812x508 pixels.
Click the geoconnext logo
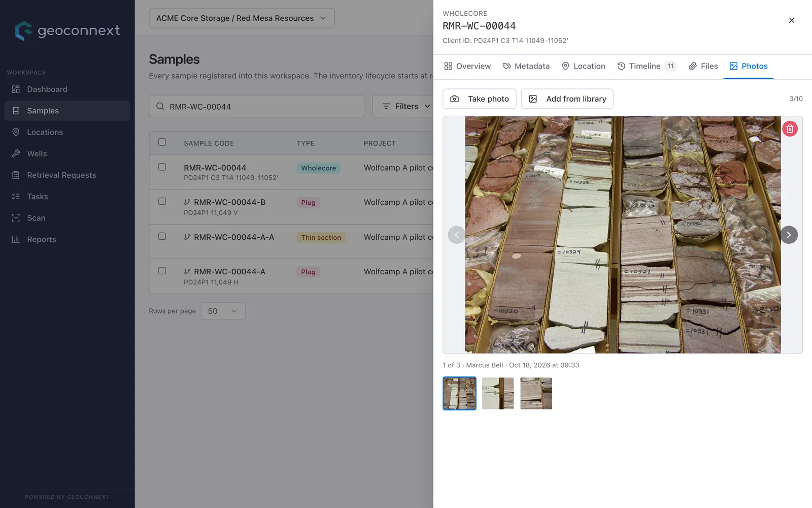pos(67,31)
